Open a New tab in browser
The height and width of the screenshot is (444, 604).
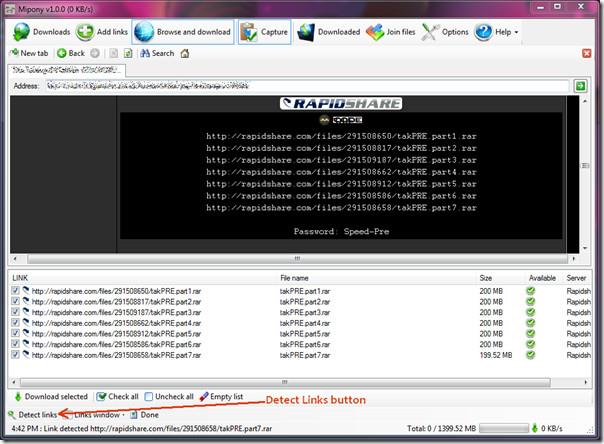coord(28,53)
